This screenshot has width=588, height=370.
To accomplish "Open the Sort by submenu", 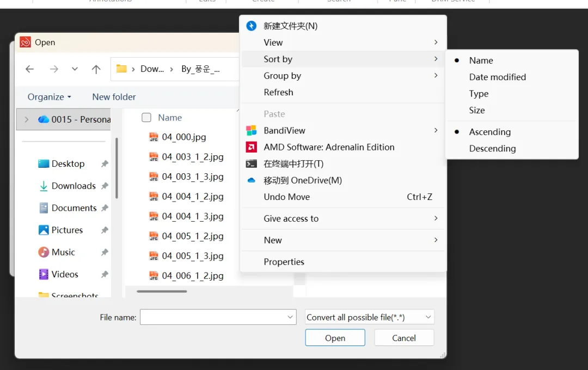I will point(343,59).
